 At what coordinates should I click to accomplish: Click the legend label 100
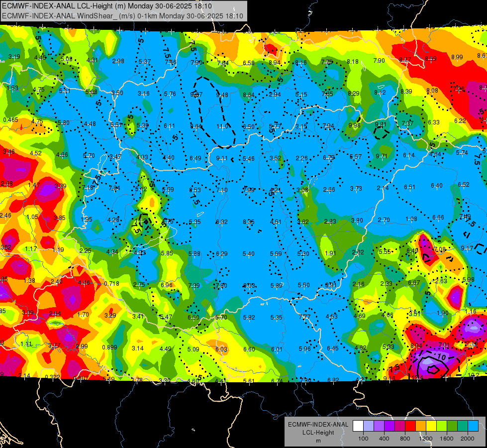363,439
